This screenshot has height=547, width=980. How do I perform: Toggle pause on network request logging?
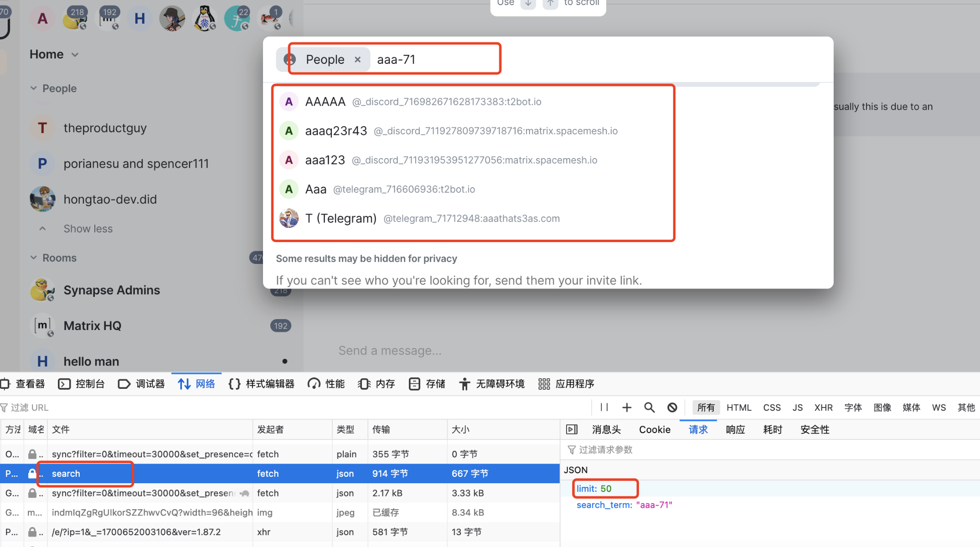[x=604, y=407]
